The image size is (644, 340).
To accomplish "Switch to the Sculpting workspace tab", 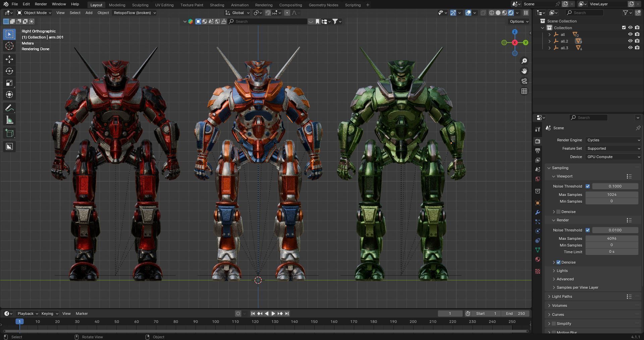I will coord(140,5).
